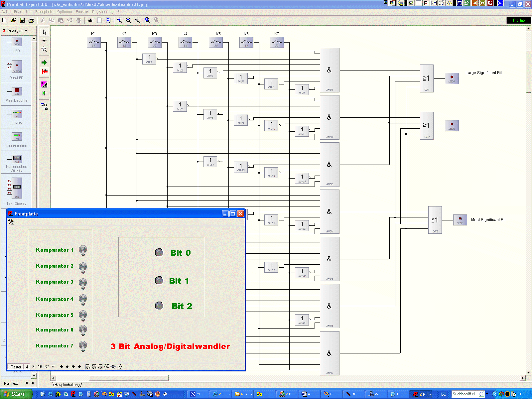Switch to the Hauptschaltung tab

tap(67, 385)
